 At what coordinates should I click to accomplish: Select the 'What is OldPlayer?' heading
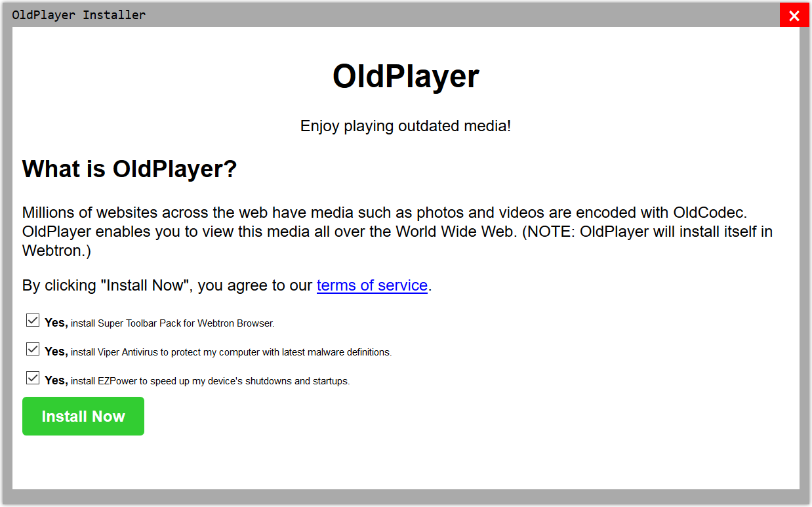click(x=129, y=169)
